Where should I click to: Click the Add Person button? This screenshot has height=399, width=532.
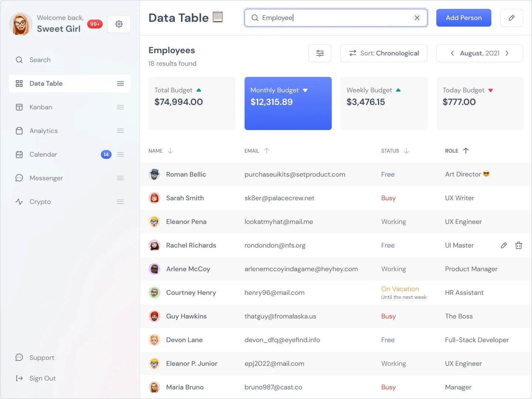[464, 17]
